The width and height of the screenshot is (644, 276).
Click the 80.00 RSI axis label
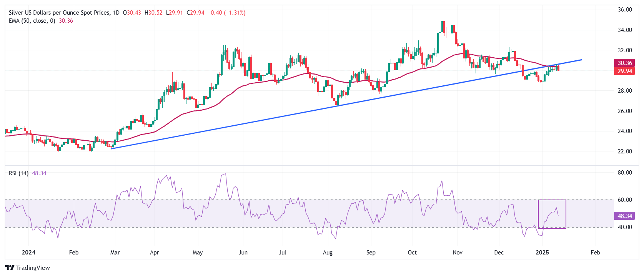point(625,173)
